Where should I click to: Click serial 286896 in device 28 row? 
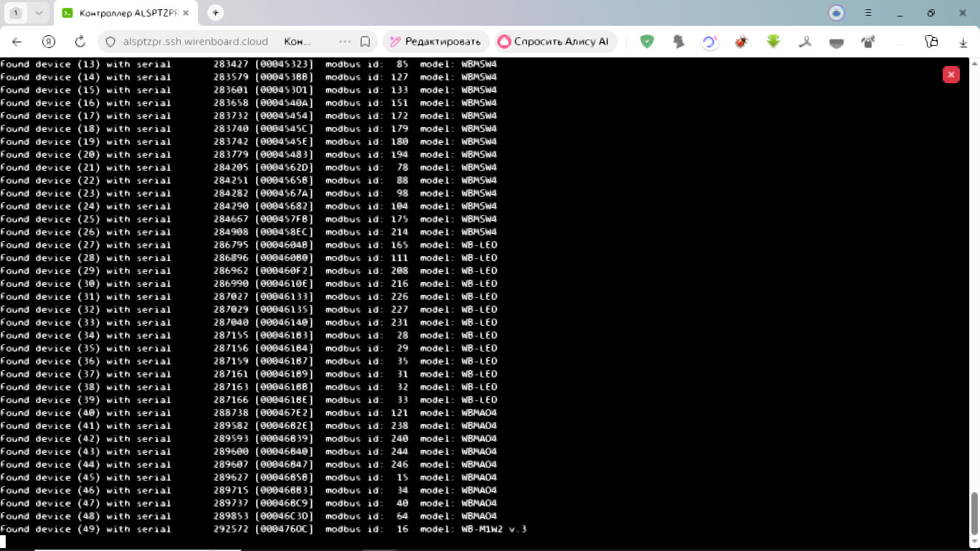231,258
